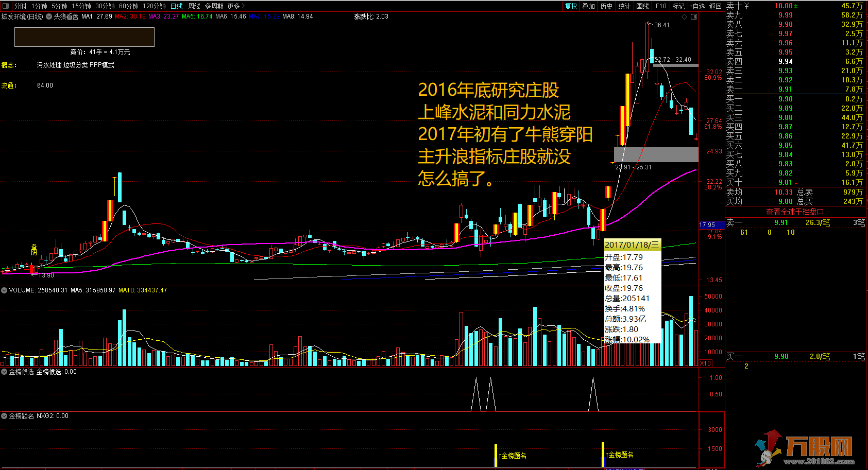The image size is (868, 470).
Task: Click the 返回 back button
Action: [715, 6]
